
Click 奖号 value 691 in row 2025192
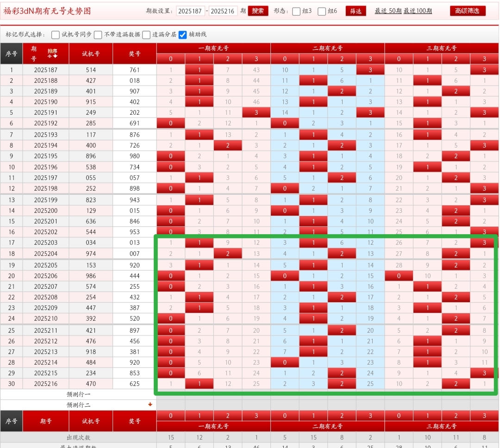coord(135,124)
